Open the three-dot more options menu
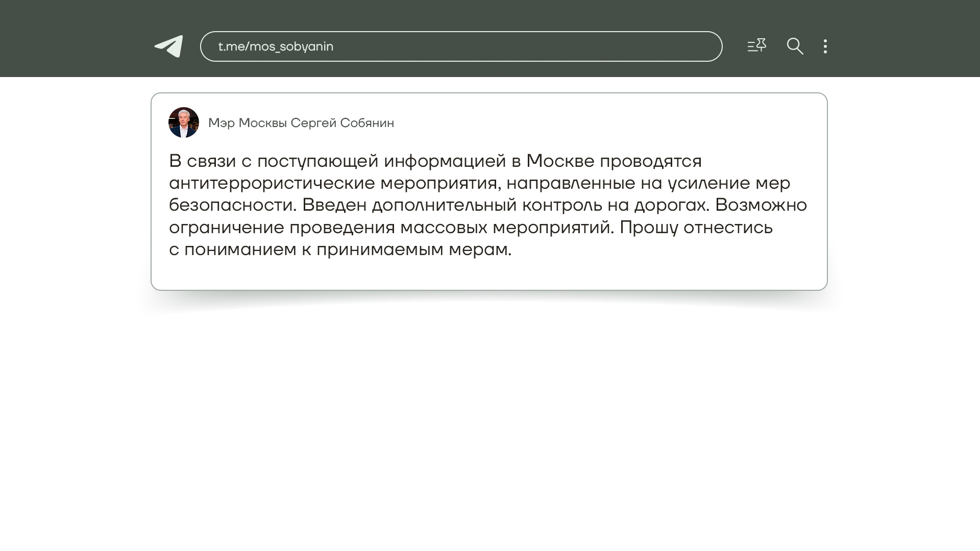 point(825,46)
